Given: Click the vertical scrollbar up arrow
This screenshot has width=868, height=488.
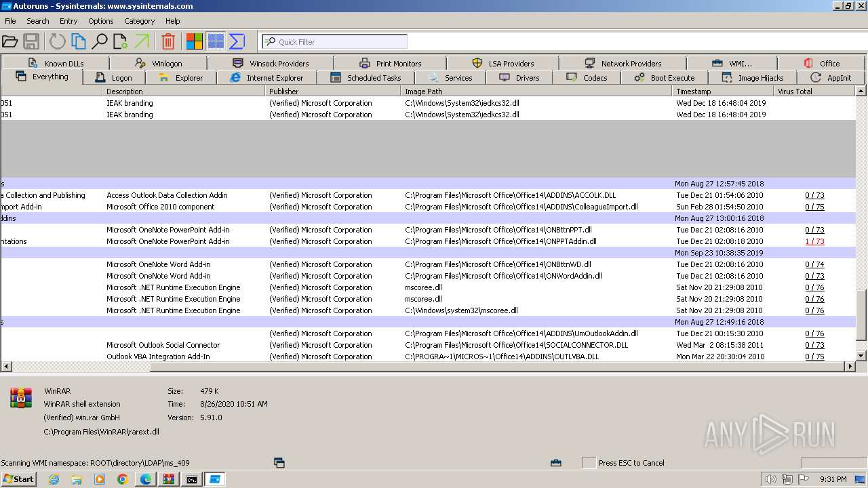Looking at the screenshot, I should pyautogui.click(x=861, y=91).
